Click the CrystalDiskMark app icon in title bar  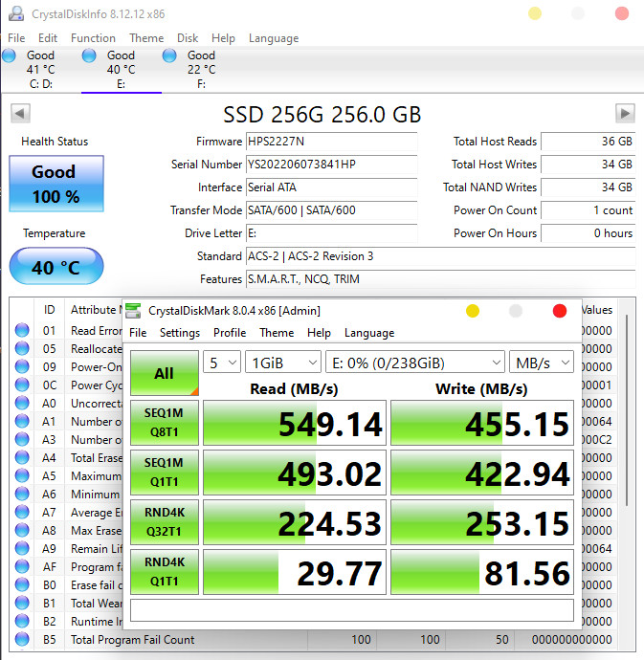133,311
